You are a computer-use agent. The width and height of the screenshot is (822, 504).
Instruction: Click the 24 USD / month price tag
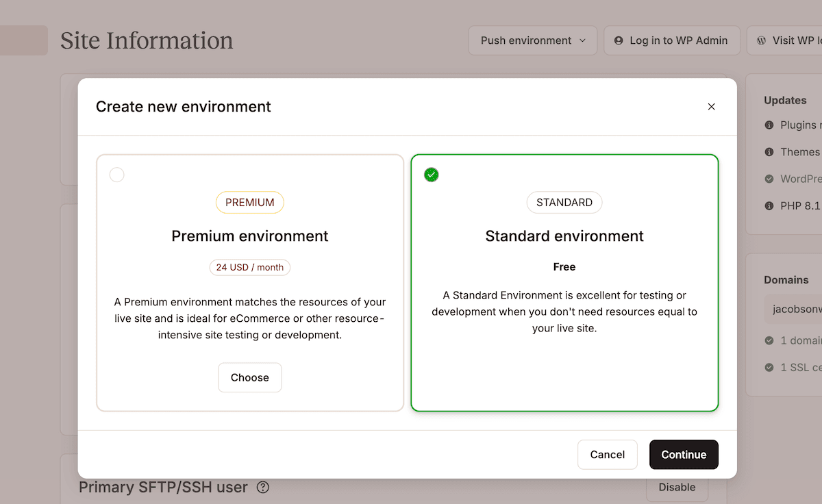(250, 267)
